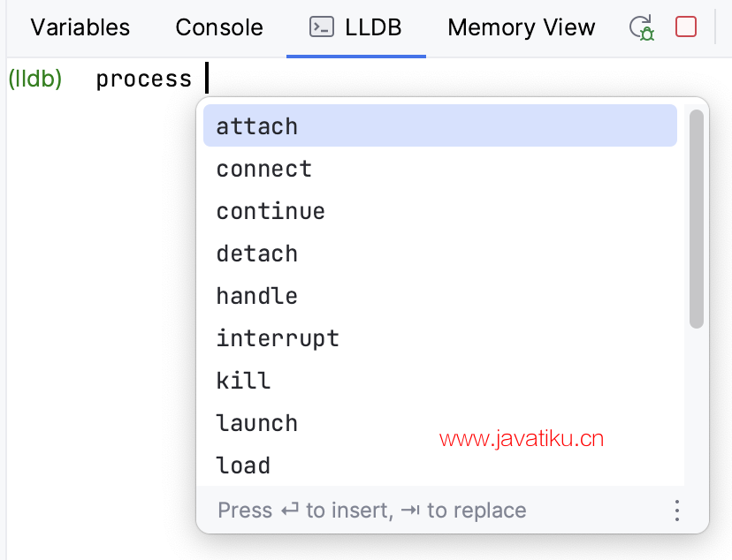This screenshot has height=560, width=732.
Task: Select interrupt from the autocomplete list
Action: point(440,338)
